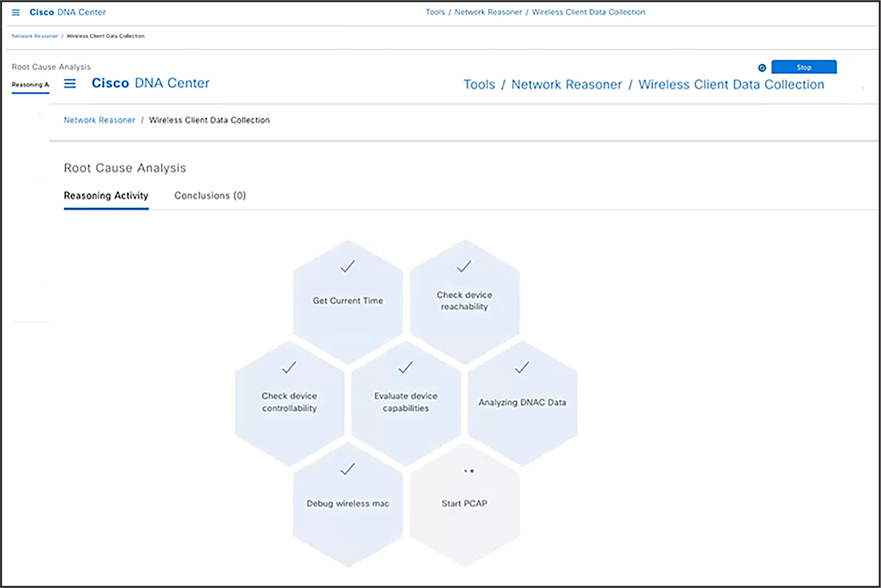The height and width of the screenshot is (588, 881).
Task: Open the large hamburger menu beside Cisco DNA Center
Action: [70, 83]
